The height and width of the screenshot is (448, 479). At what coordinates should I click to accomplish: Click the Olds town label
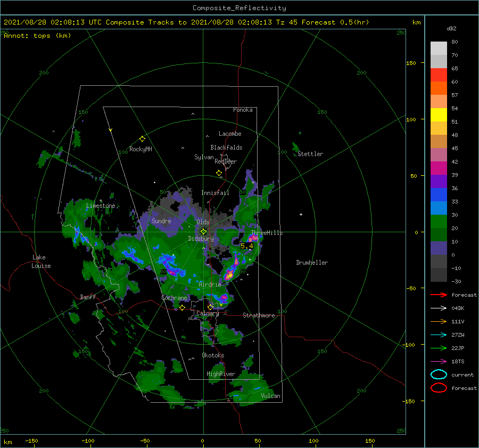[x=203, y=222]
